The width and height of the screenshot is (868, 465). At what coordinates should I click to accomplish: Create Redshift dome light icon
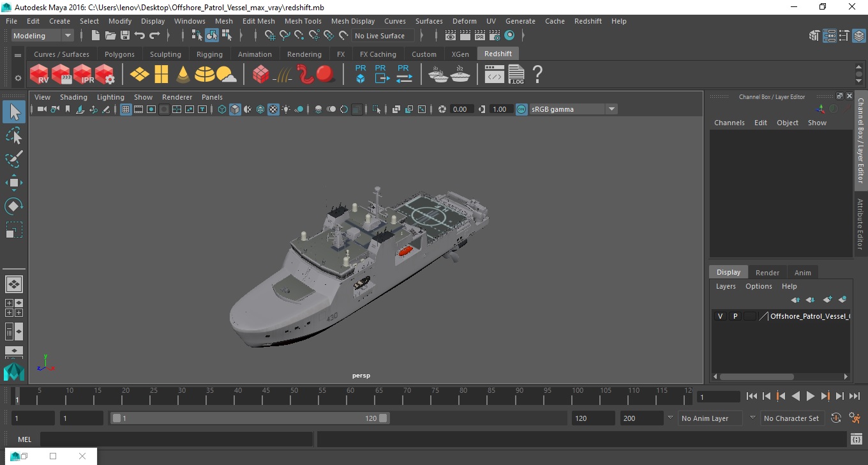(x=205, y=75)
